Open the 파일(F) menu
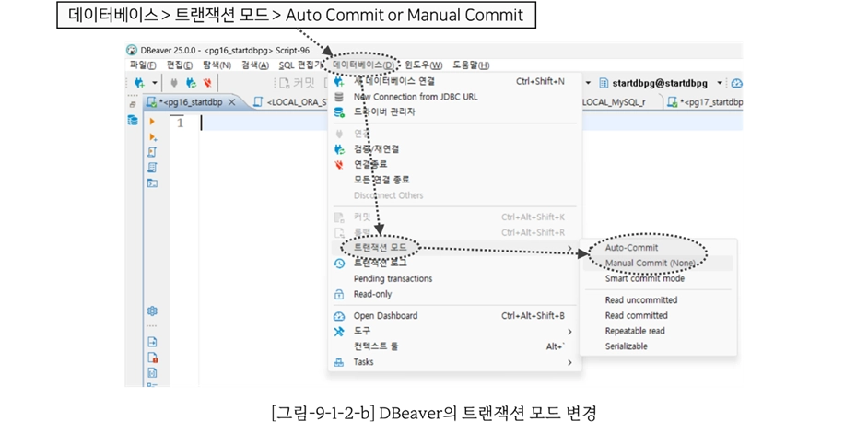 point(143,65)
